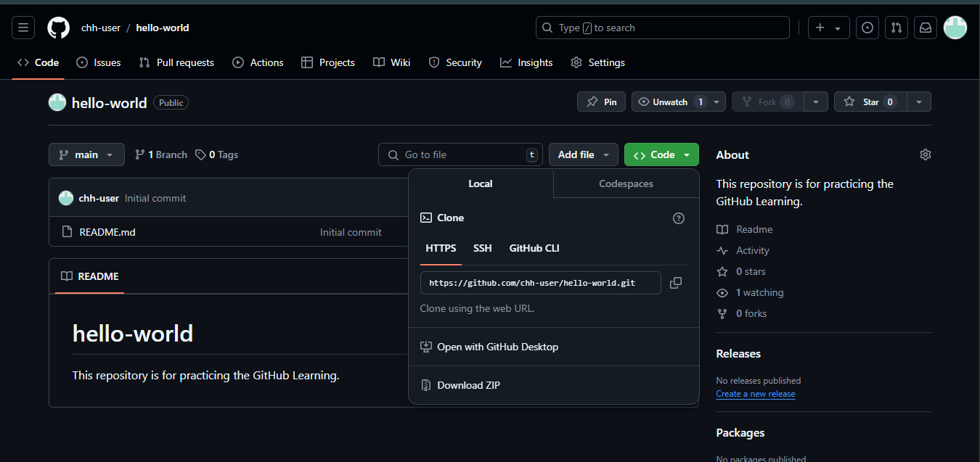Open the About section settings gear
This screenshot has height=462, width=980.
coord(925,154)
